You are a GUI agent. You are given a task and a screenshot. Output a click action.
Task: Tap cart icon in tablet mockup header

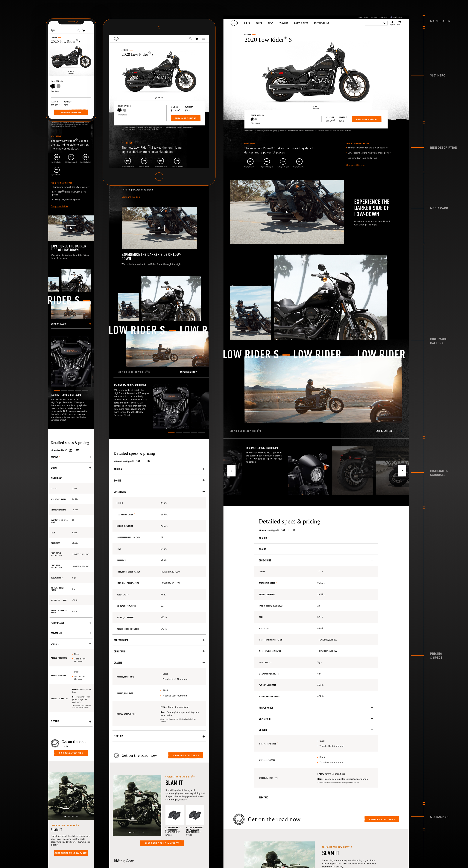click(x=197, y=39)
